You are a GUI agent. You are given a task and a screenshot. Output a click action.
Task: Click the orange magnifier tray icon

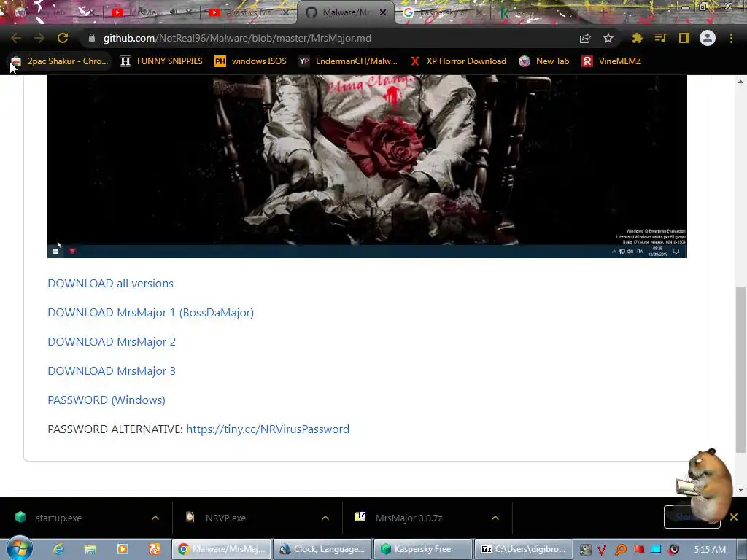click(x=621, y=550)
